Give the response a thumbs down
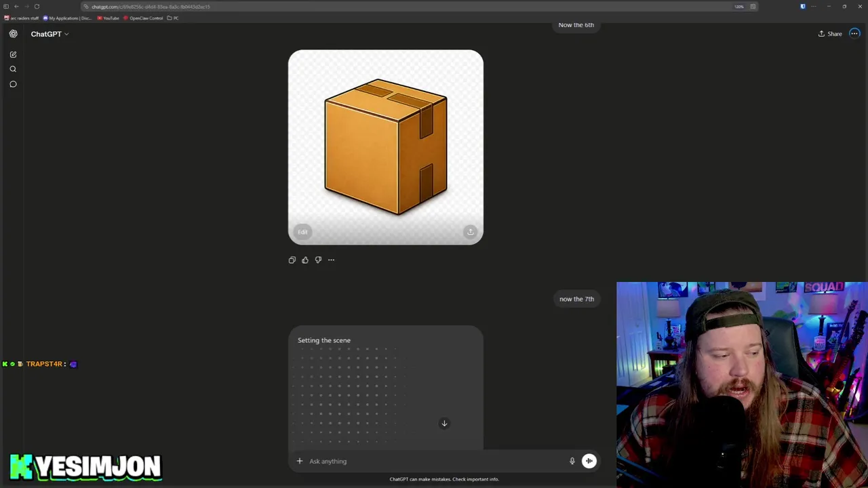This screenshot has height=488, width=868. (318, 260)
